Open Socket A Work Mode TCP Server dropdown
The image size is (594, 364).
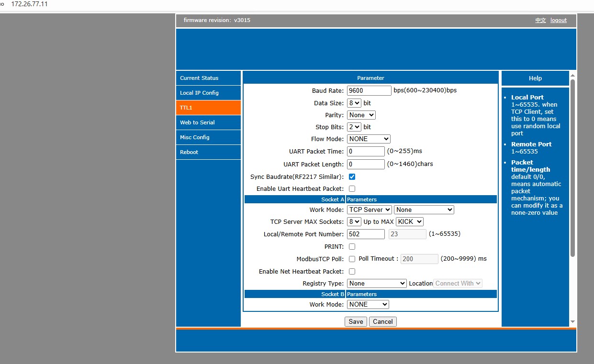[x=370, y=210]
